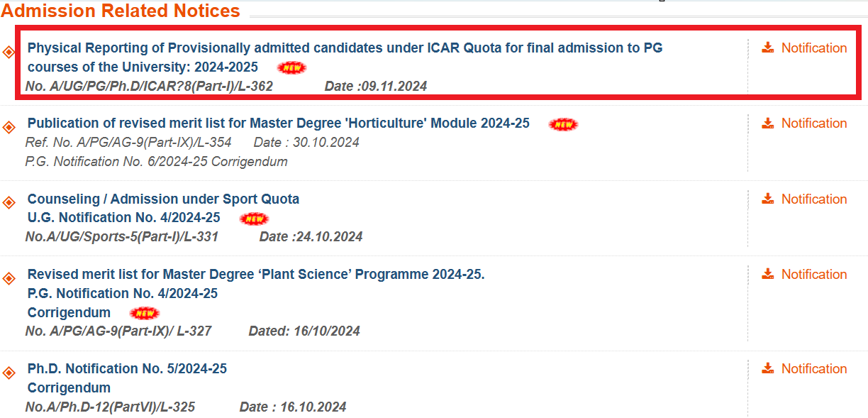
Task: Click diamond bullet beside Sport Quota counseling
Action: pos(9,203)
